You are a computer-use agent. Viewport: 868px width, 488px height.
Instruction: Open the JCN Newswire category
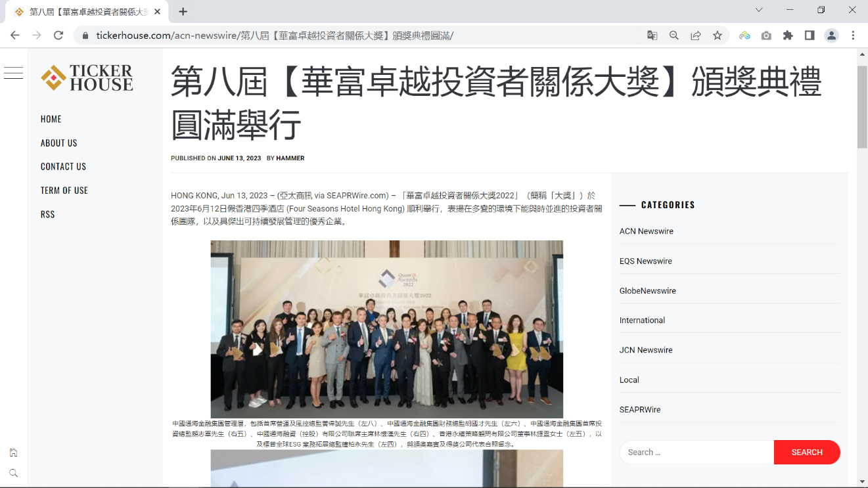click(646, 350)
